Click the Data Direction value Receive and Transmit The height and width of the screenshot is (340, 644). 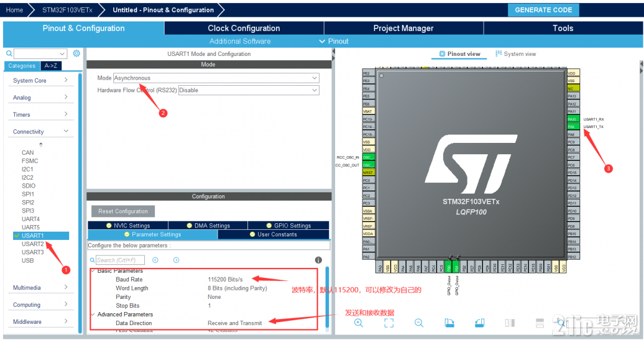point(234,323)
